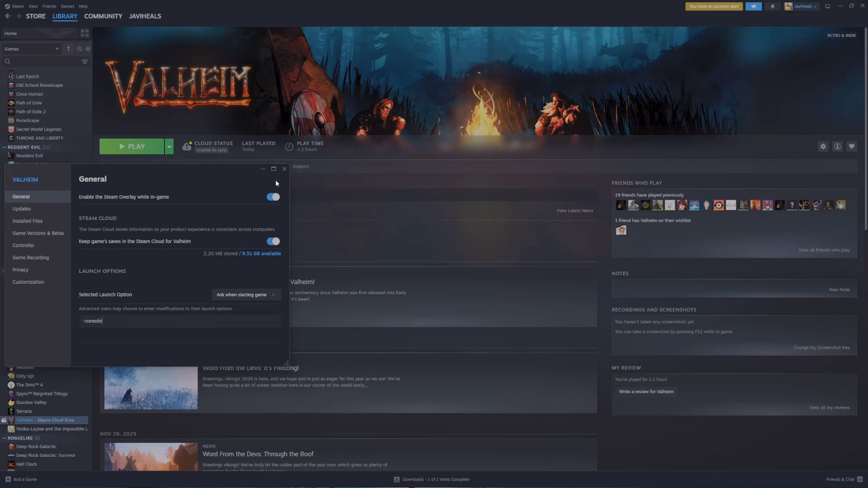This screenshot has height=488, width=868.
Task: Click the Cloud Status sync icon
Action: pos(186,146)
